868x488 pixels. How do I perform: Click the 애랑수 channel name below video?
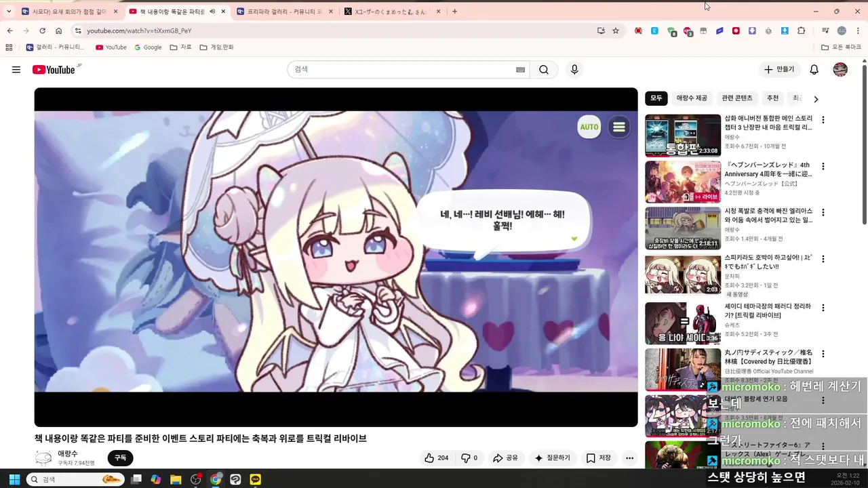(x=68, y=454)
